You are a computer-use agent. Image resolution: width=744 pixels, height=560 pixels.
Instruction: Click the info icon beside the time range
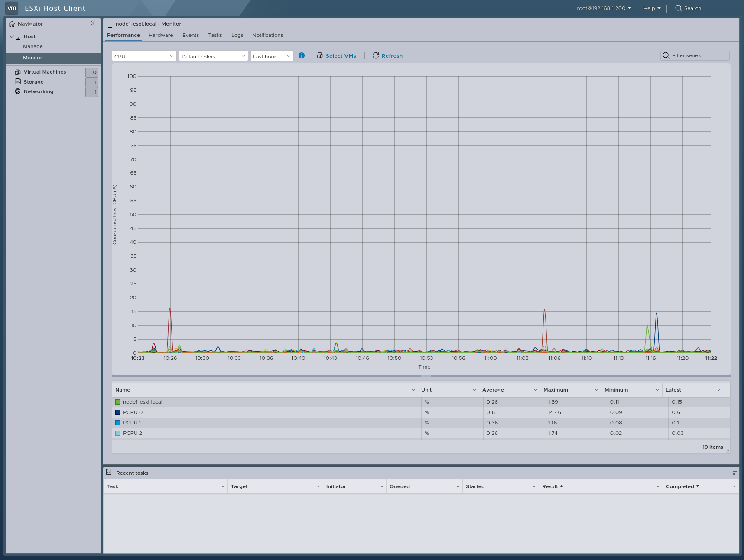302,55
